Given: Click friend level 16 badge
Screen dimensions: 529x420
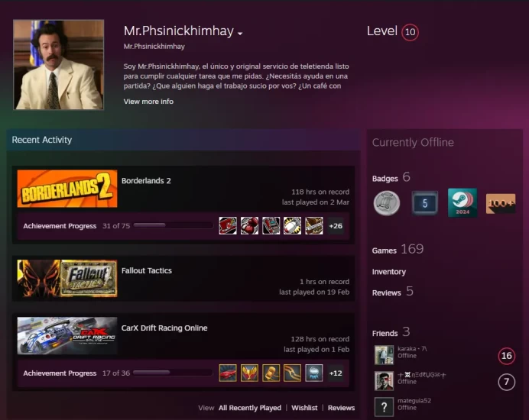Looking at the screenshot, I should tap(506, 356).
